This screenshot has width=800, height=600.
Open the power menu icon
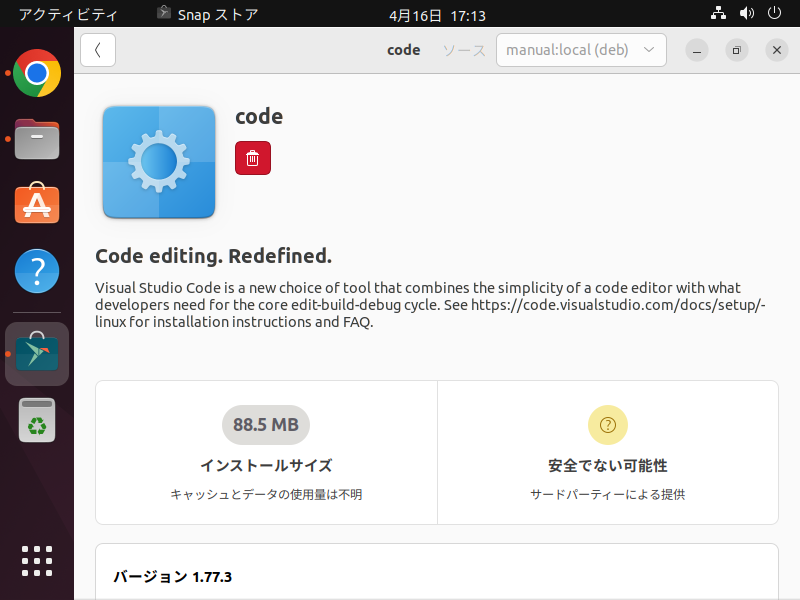pos(774,13)
